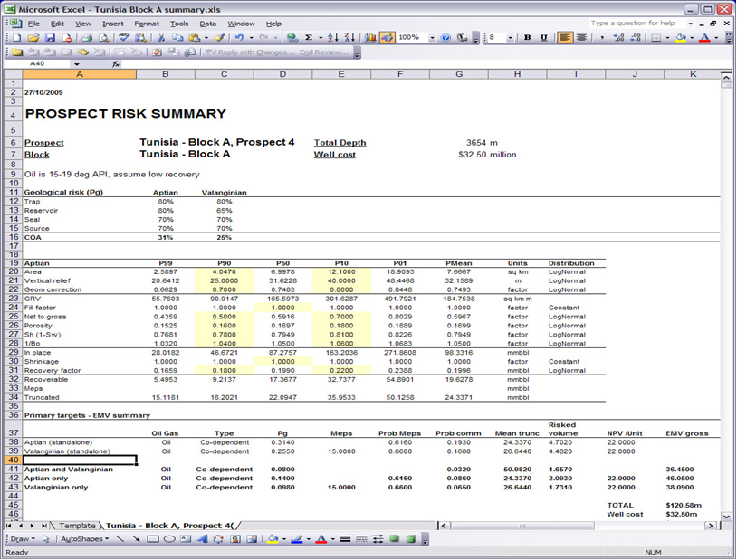737x560 pixels.
Task: Open the Chart Wizard
Action: (x=370, y=38)
